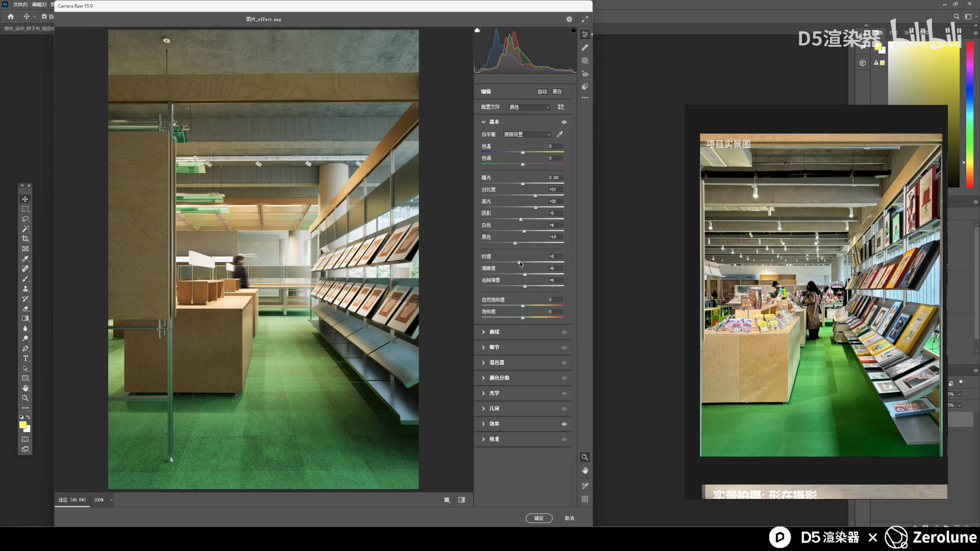Toggle visibility of the 曲线 panel

click(564, 332)
